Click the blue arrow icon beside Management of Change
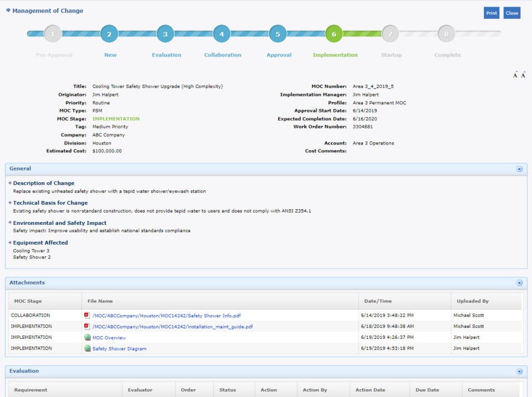Image resolution: width=532 pixels, height=397 pixels. [8, 10]
